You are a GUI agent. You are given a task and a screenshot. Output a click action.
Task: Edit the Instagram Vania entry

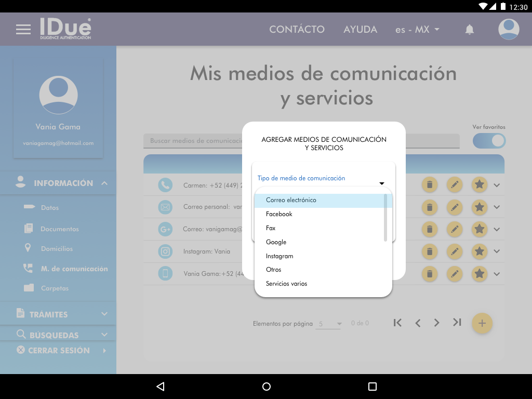pyautogui.click(x=455, y=251)
